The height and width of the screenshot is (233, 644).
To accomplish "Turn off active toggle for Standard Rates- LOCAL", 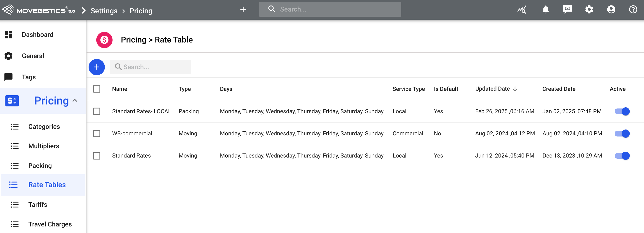I will tap(622, 111).
